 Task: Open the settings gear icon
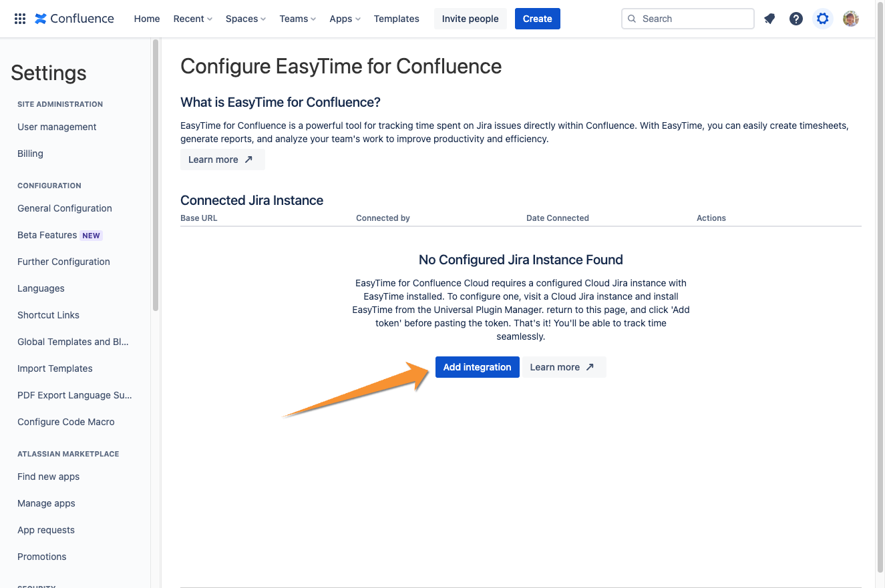pos(823,19)
